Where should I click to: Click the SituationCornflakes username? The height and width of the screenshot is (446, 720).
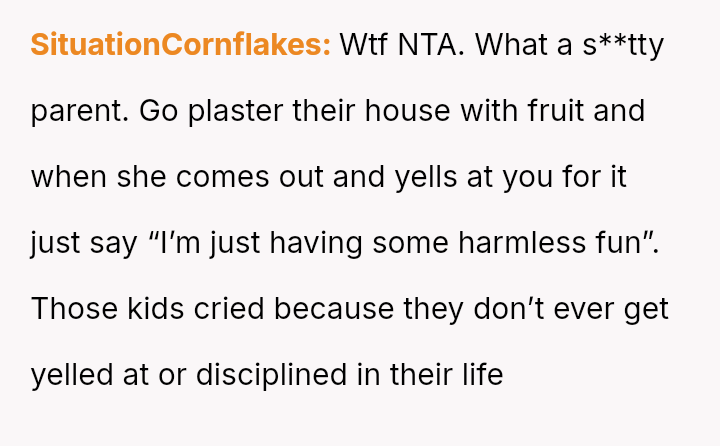pyautogui.click(x=180, y=45)
